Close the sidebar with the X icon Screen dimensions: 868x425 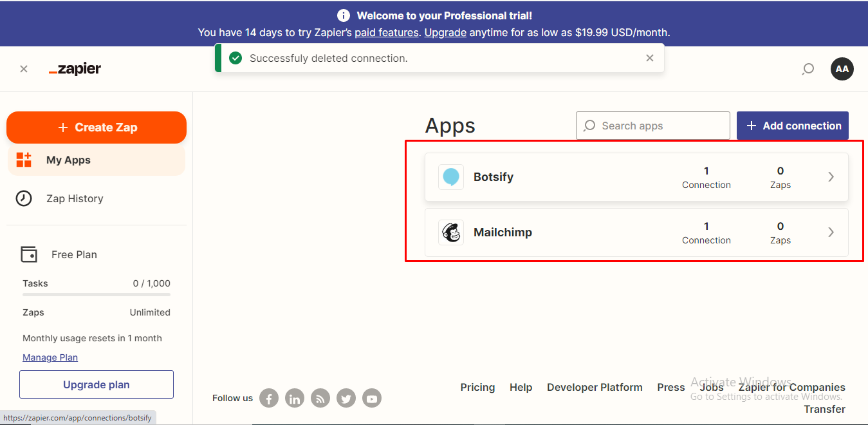[x=24, y=69]
